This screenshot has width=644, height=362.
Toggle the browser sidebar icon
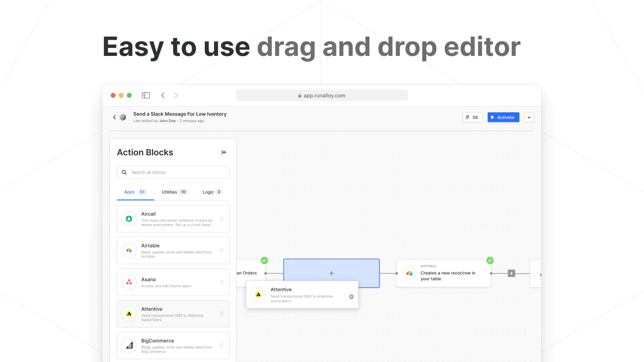[146, 95]
